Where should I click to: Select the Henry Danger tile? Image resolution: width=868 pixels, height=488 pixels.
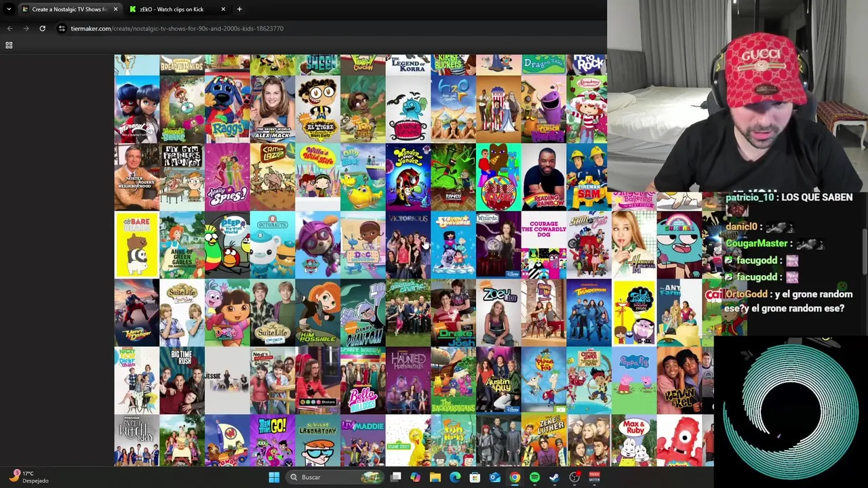click(x=137, y=312)
